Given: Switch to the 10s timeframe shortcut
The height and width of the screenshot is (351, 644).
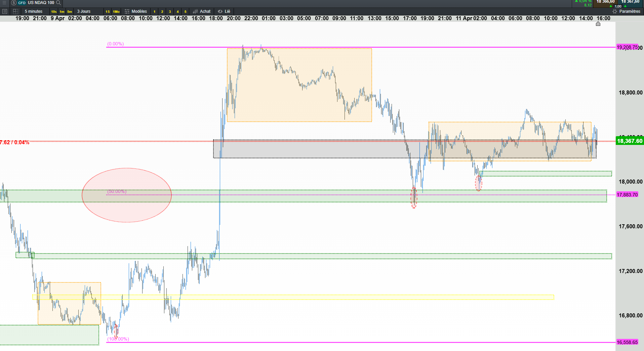Looking at the screenshot, I should (54, 11).
